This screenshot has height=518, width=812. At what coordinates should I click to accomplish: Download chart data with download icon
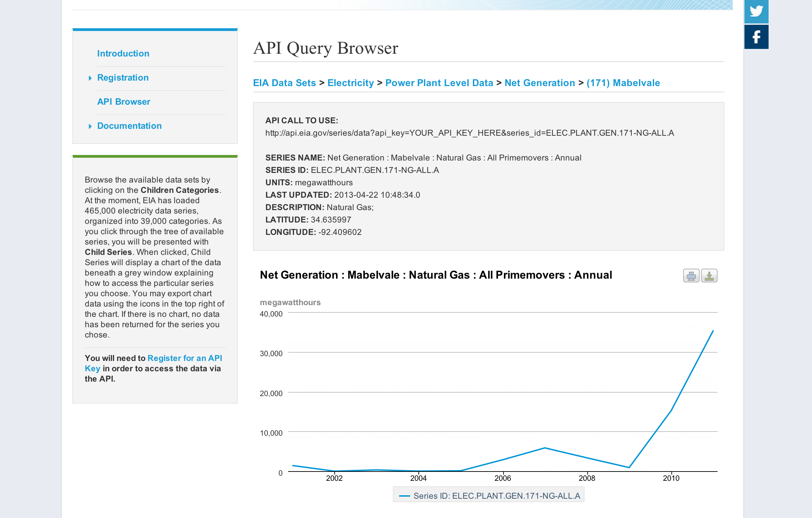[x=709, y=276]
